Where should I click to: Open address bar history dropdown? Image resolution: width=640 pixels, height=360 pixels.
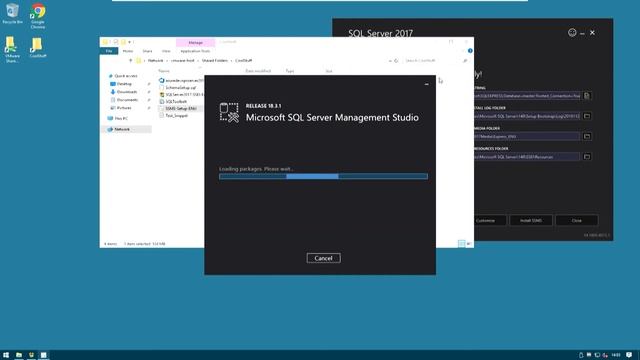[390, 60]
